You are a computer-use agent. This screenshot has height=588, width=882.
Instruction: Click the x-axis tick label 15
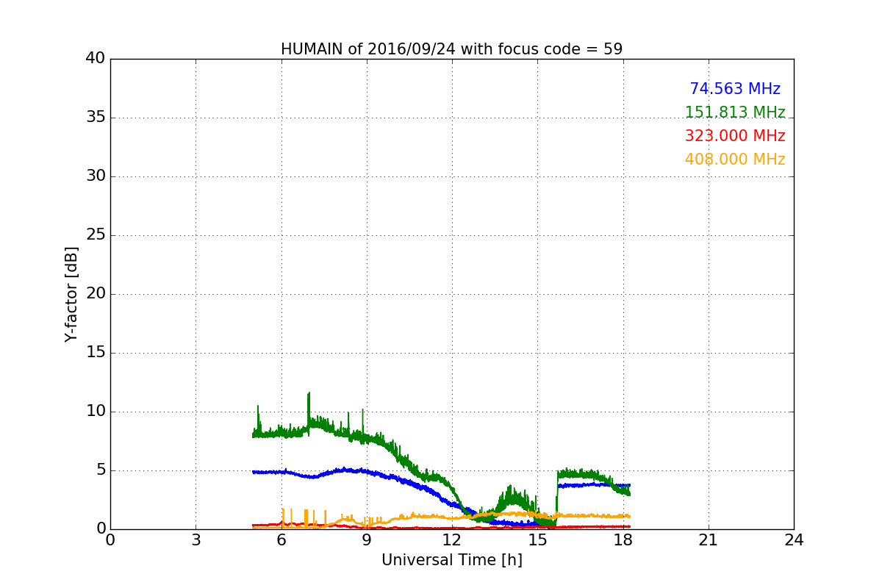(x=537, y=539)
